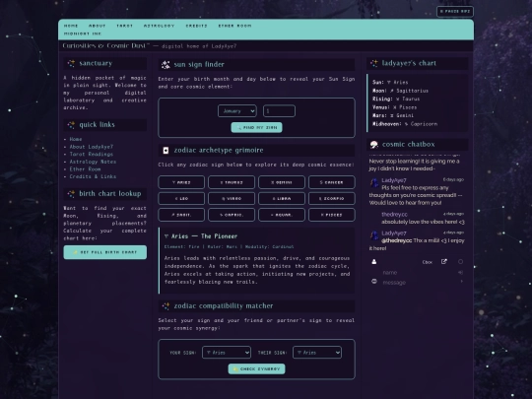Screen dimensions: 532x399
Task: Click the chatbox login arrow icon
Action: coord(460,272)
